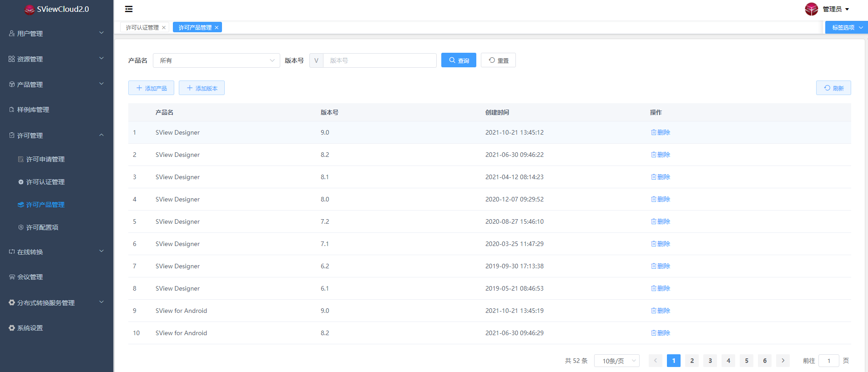Click the 产品管理 box icon in the sidebar

coord(12,84)
